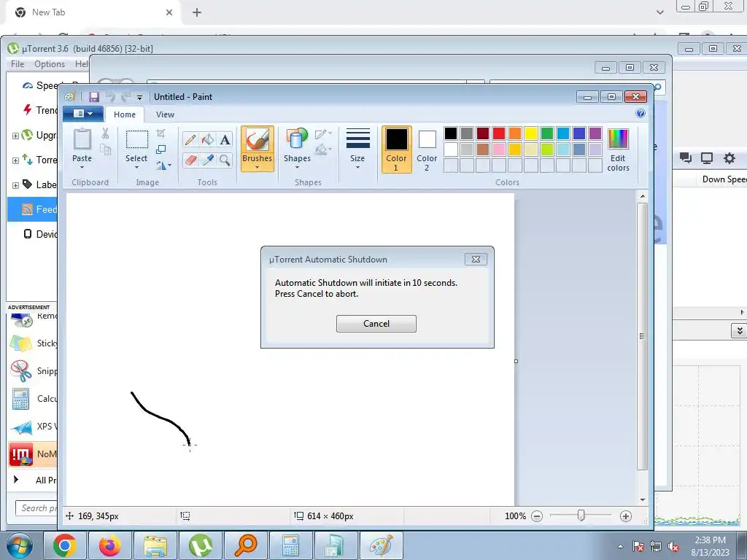The width and height of the screenshot is (747, 560).
Task: Open the Brushes dropdown arrow
Action: [x=258, y=167]
